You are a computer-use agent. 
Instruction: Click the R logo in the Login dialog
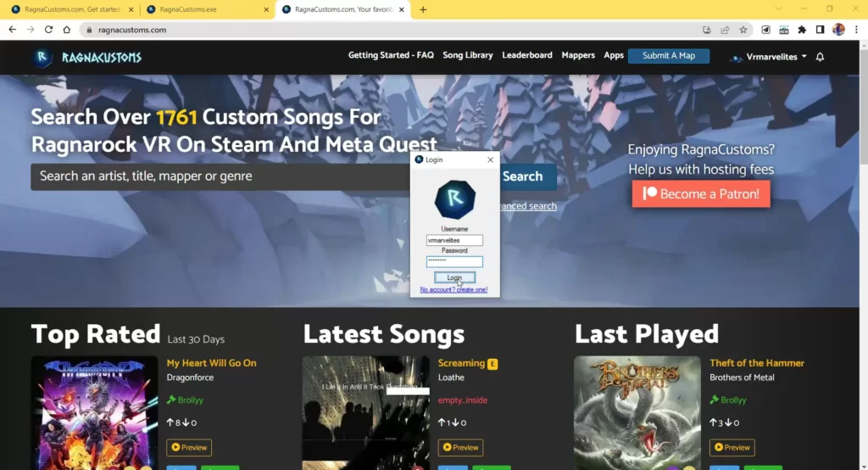click(454, 199)
